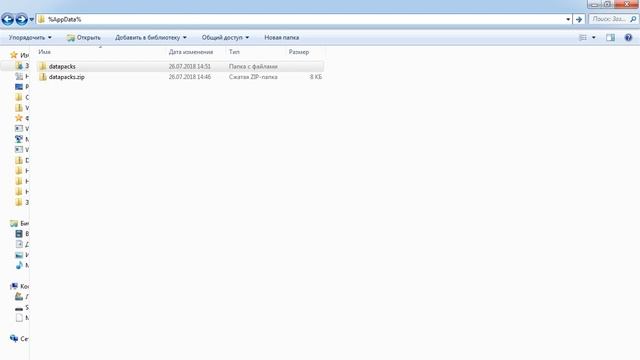Click the magnifier search icon

click(633, 19)
